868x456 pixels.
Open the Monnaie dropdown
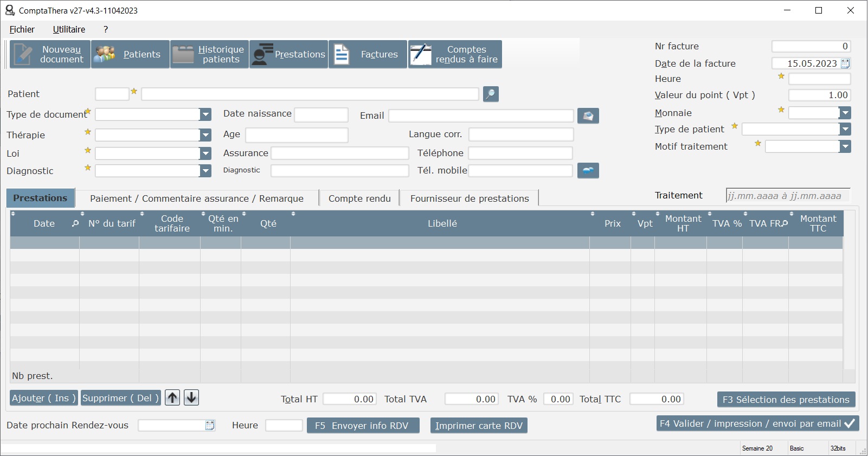coord(845,113)
